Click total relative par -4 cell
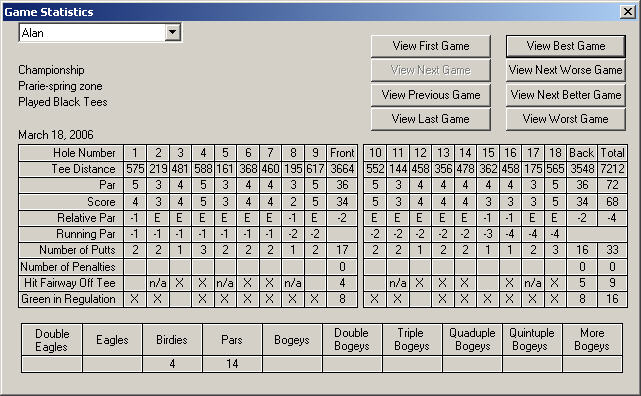Image resolution: width=641 pixels, height=396 pixels. (x=612, y=218)
